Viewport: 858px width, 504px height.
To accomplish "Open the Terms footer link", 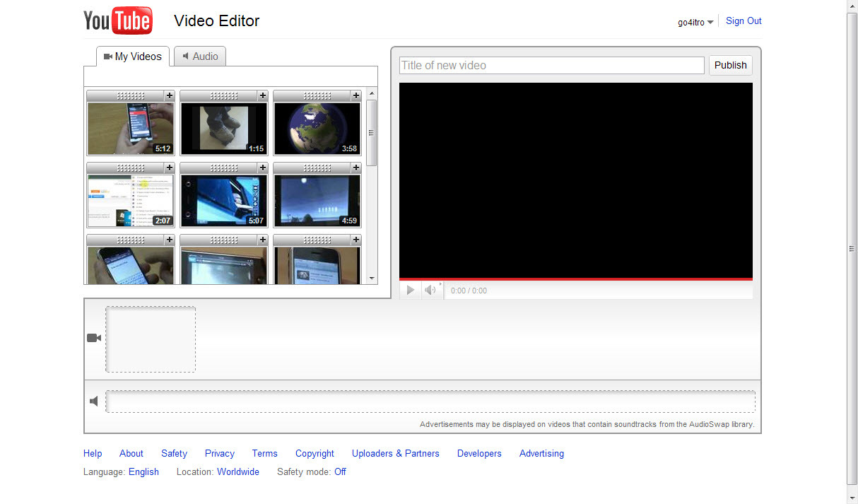I will [264, 453].
